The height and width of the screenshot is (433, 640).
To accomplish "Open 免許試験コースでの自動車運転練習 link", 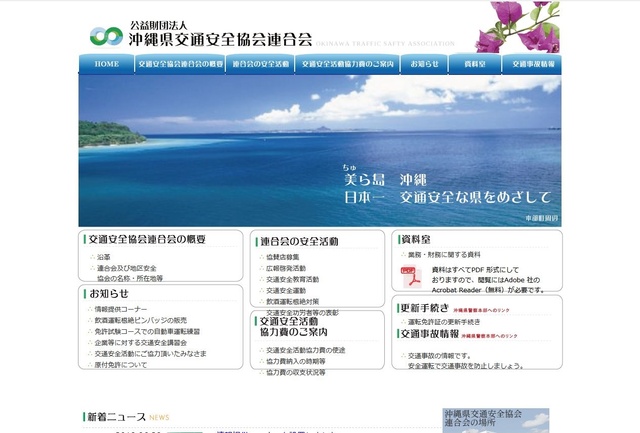I will tap(147, 331).
